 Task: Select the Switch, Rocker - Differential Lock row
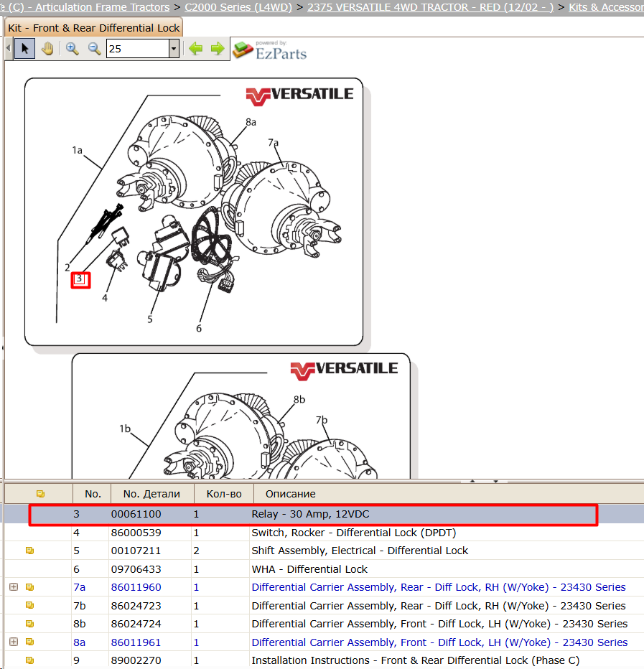click(x=324, y=533)
